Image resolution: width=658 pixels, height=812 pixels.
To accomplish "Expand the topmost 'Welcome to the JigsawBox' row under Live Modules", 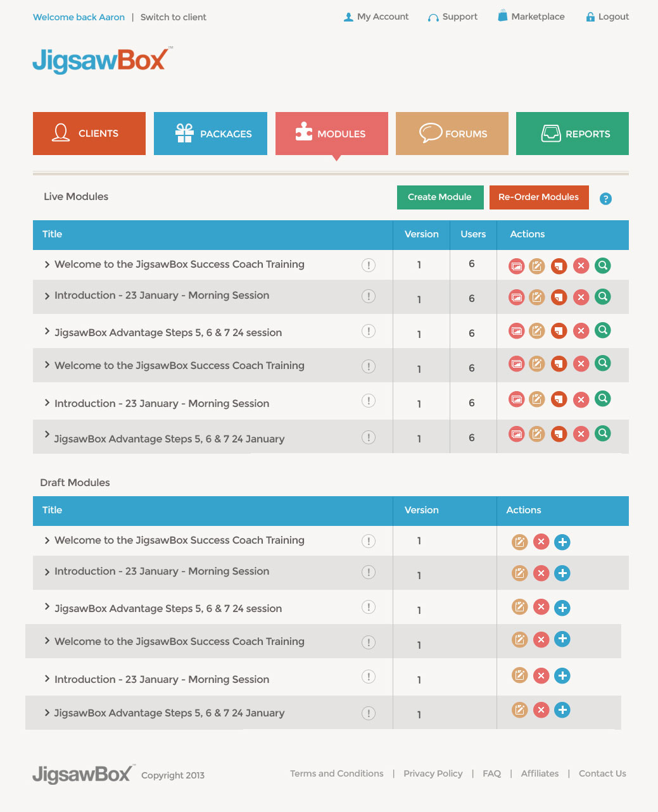I will tap(47, 265).
